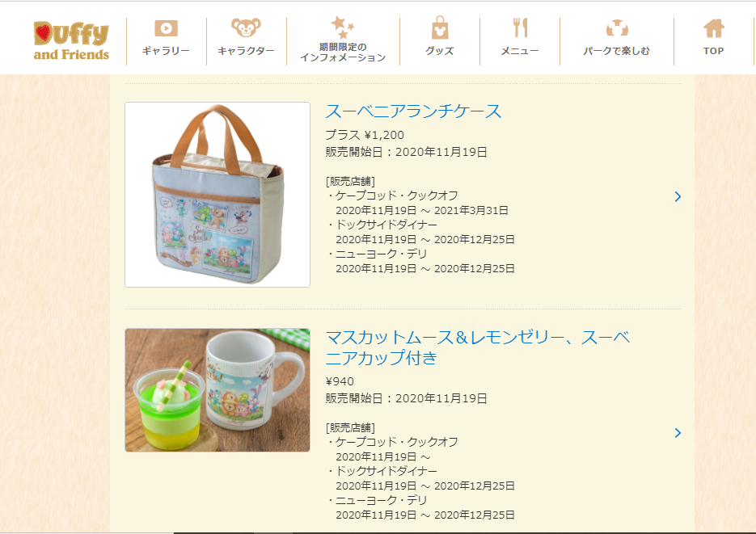Viewport: 756px width, 534px height.
Task: Go to TOP via house icon
Action: (714, 28)
